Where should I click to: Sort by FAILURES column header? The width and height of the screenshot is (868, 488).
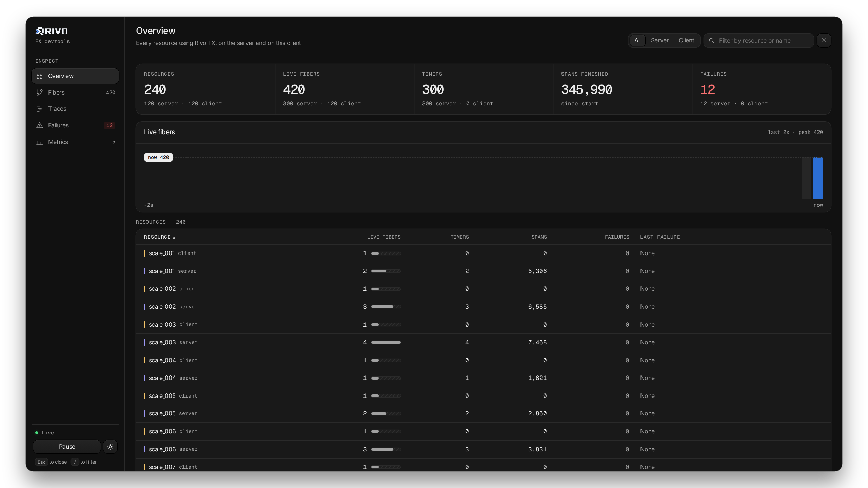click(x=617, y=237)
